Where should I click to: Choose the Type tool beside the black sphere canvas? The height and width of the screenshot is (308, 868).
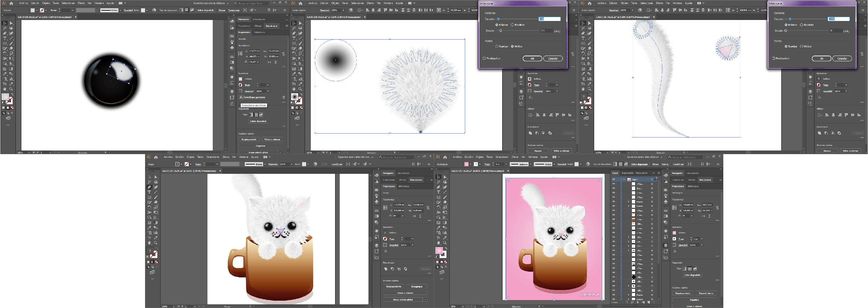click(5, 38)
